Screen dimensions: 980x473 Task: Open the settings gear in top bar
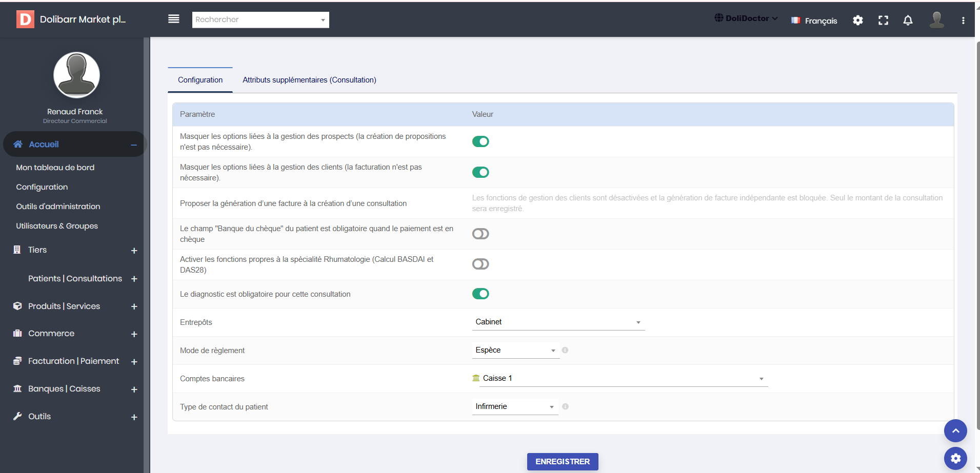coord(857,20)
